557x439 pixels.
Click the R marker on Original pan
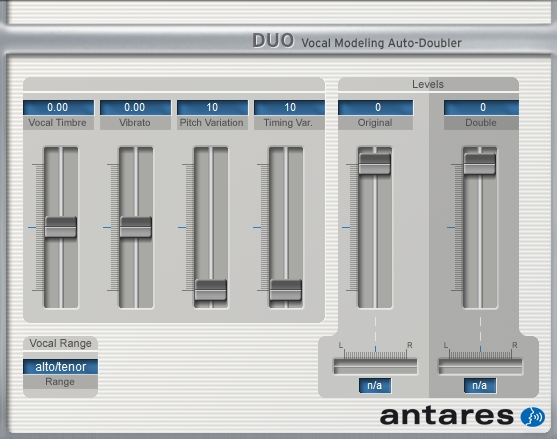tap(410, 345)
